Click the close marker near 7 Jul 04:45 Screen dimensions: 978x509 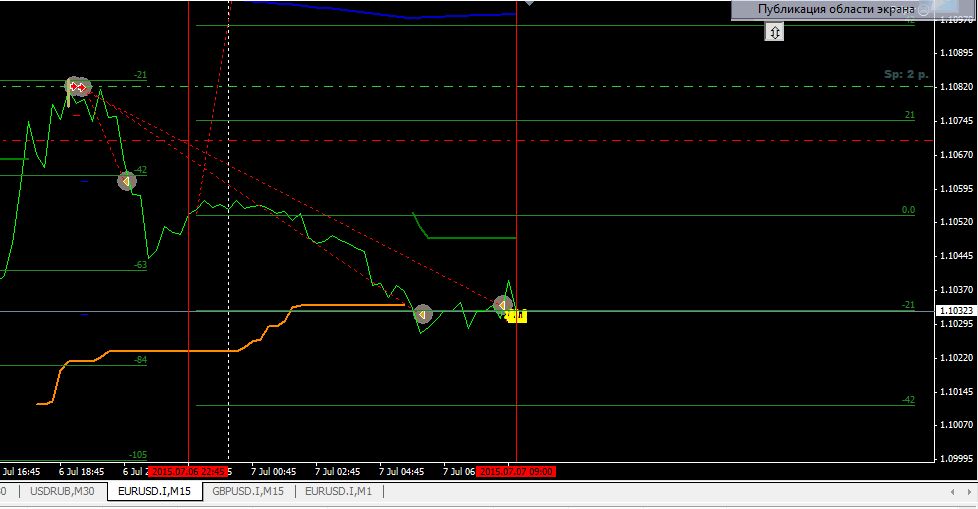pyautogui.click(x=422, y=315)
